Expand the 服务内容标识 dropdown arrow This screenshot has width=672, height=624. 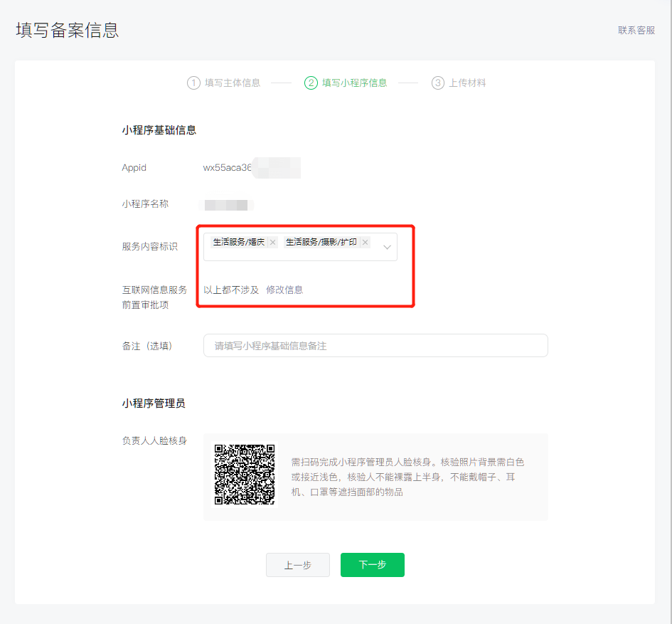[x=388, y=247]
